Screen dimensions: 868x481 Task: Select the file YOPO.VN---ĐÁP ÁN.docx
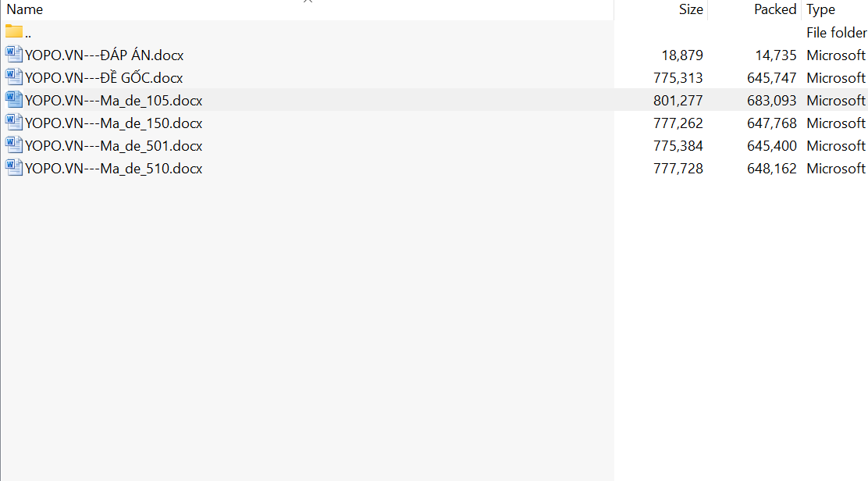coord(105,55)
